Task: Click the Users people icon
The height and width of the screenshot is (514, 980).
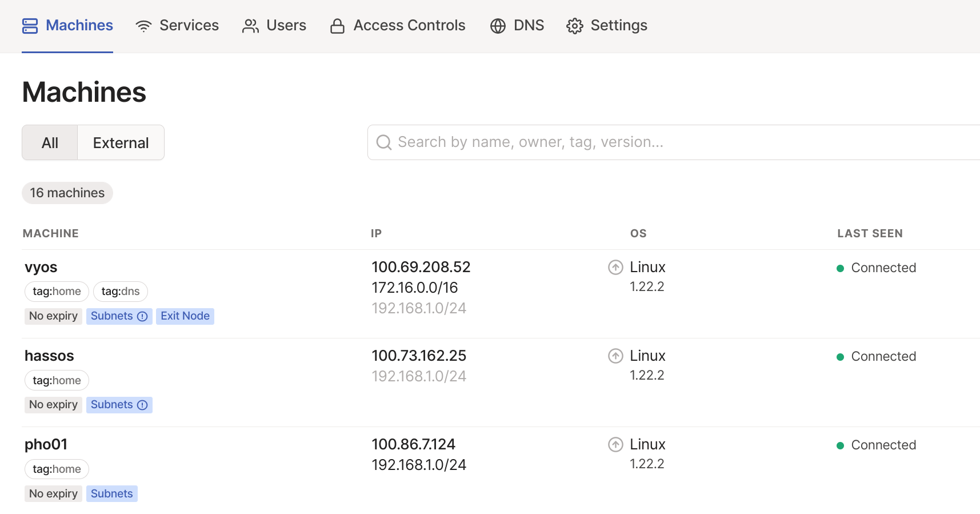Action: coord(250,26)
